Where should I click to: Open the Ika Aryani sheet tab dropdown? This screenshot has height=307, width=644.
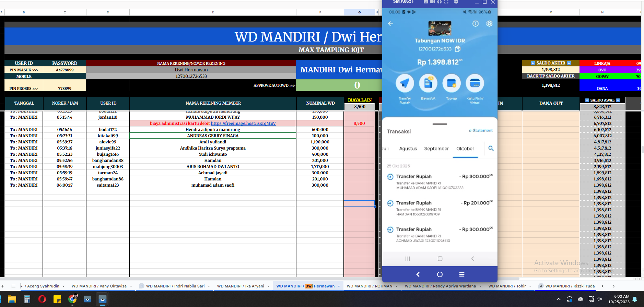point(268,286)
